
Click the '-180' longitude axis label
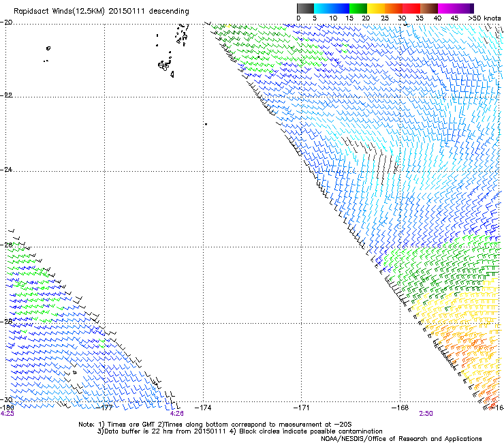coord(7,408)
